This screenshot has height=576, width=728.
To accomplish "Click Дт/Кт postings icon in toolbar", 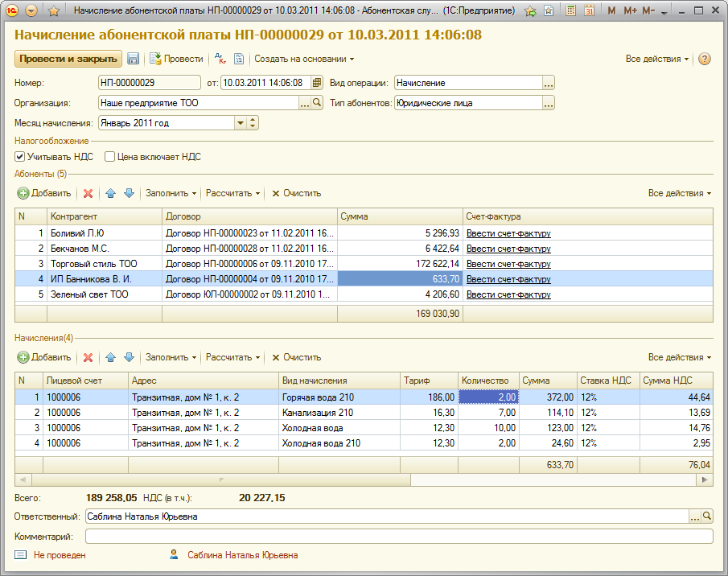I will pos(220,59).
